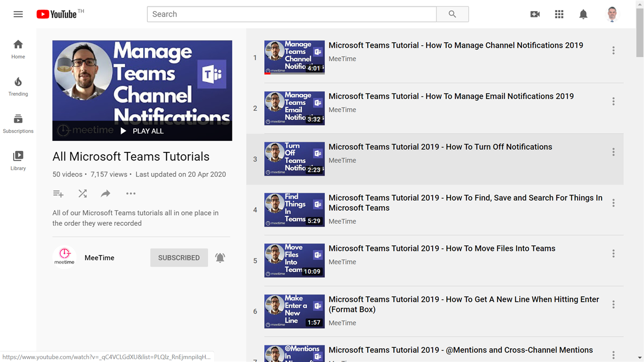Click the SUBSCRIBED button
644x362 pixels.
click(x=179, y=257)
